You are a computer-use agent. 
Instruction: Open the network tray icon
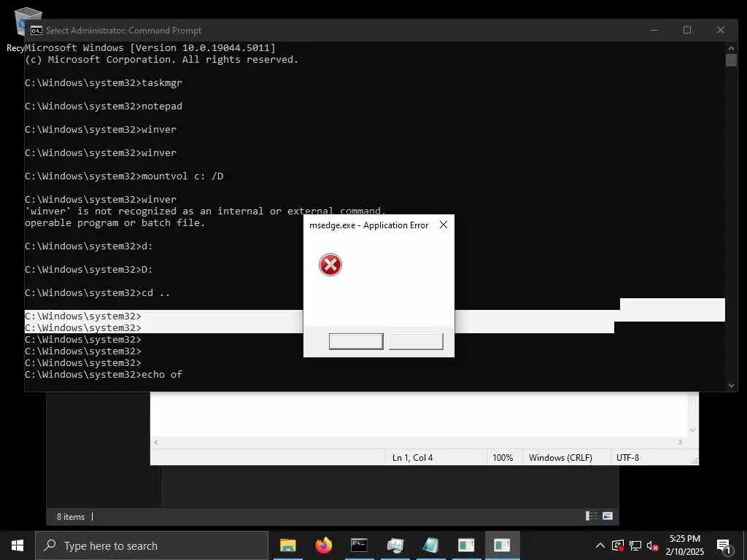635,545
